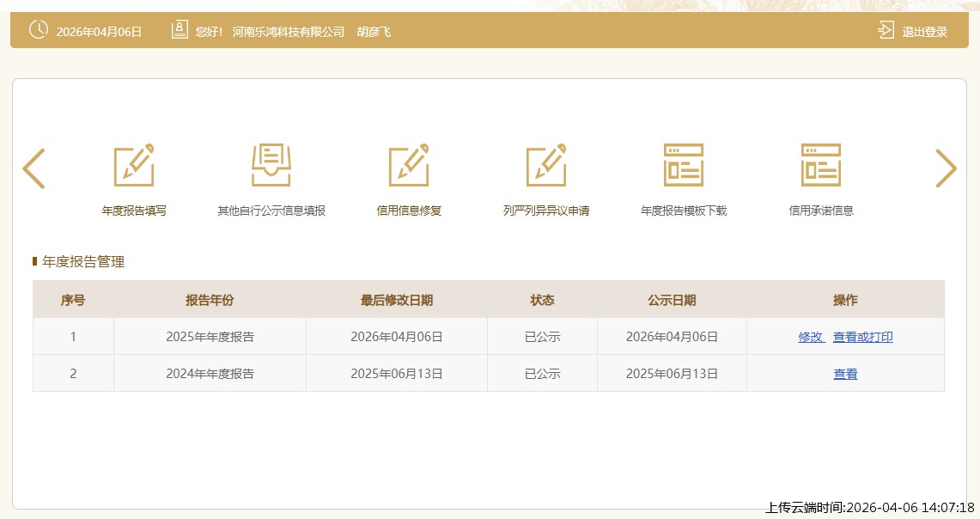Open the 年度报告填写 icon
This screenshot has height=519, width=980.
coord(134,166)
